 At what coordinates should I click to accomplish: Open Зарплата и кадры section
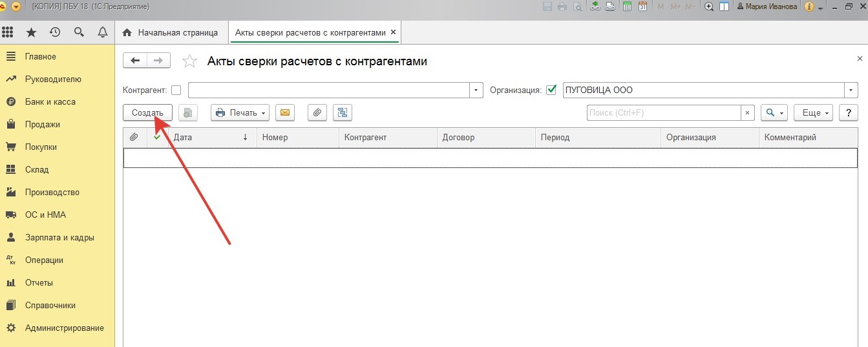coord(59,237)
